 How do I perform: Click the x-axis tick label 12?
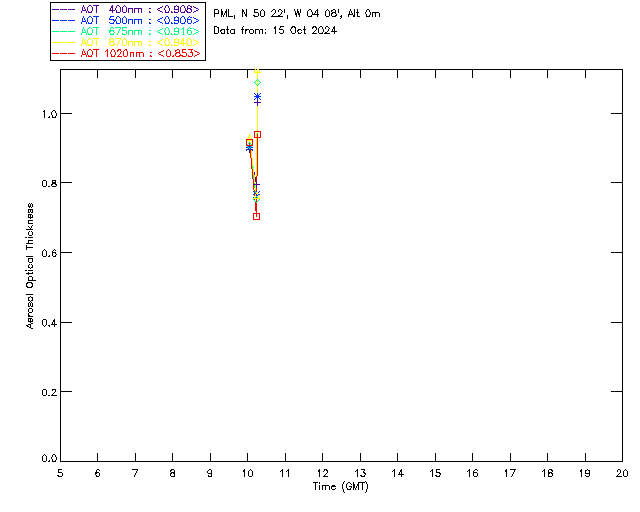coord(322,473)
